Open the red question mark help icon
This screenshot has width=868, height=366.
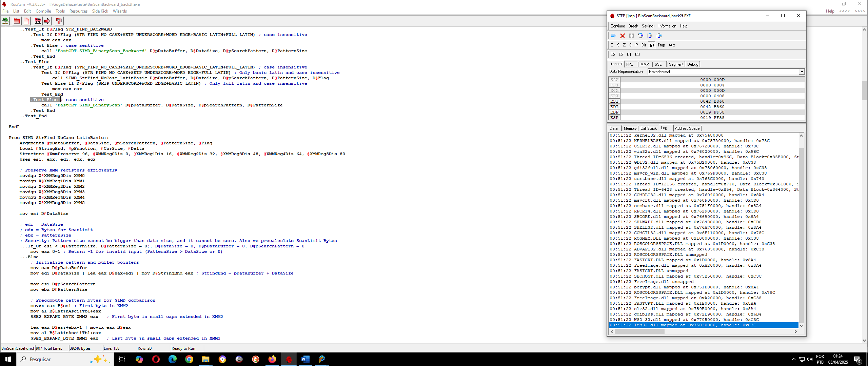[x=59, y=21]
